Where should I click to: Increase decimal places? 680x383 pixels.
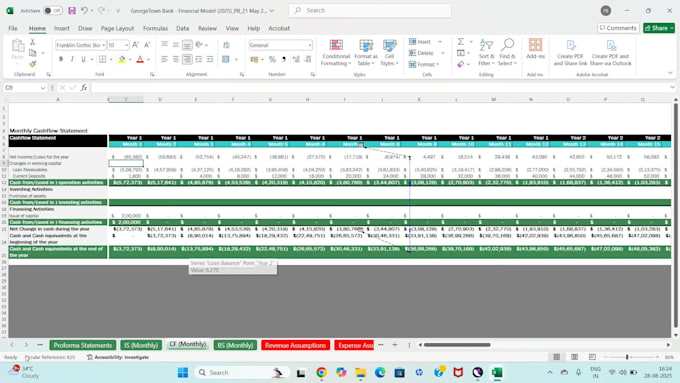coord(296,59)
